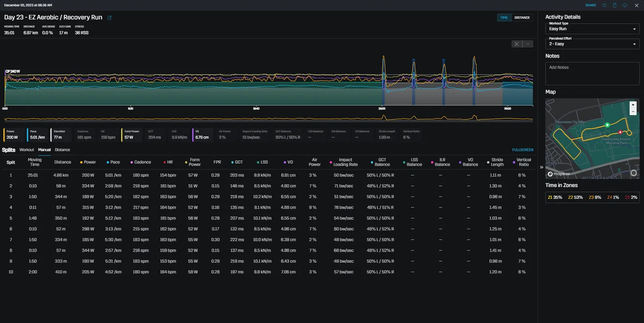The image size is (644, 323).
Task: Click the cloud upload icon
Action: [x=625, y=5]
